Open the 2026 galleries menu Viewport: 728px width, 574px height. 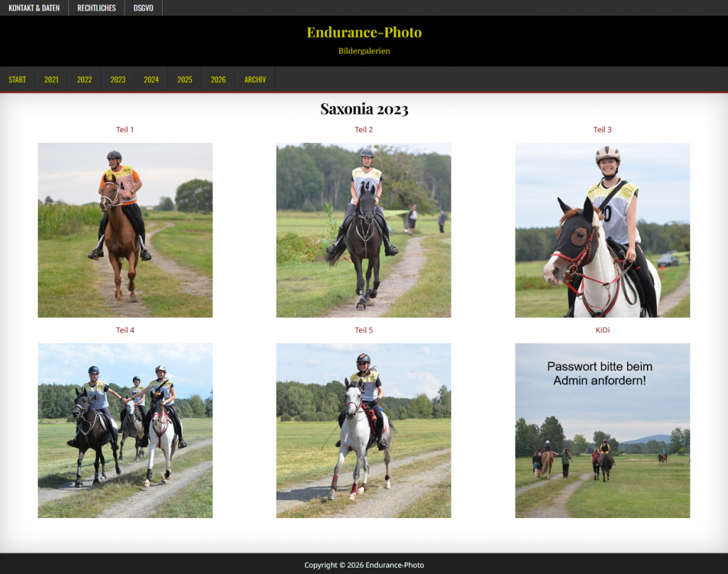218,80
